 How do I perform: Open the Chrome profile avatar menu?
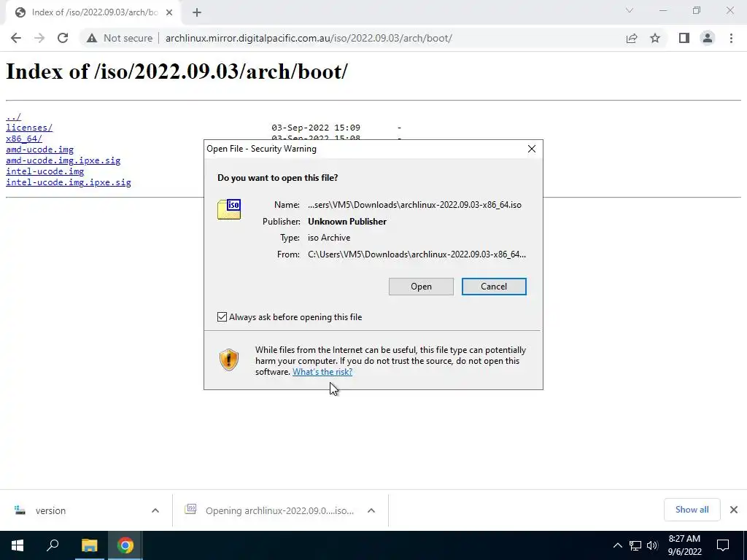tap(708, 38)
